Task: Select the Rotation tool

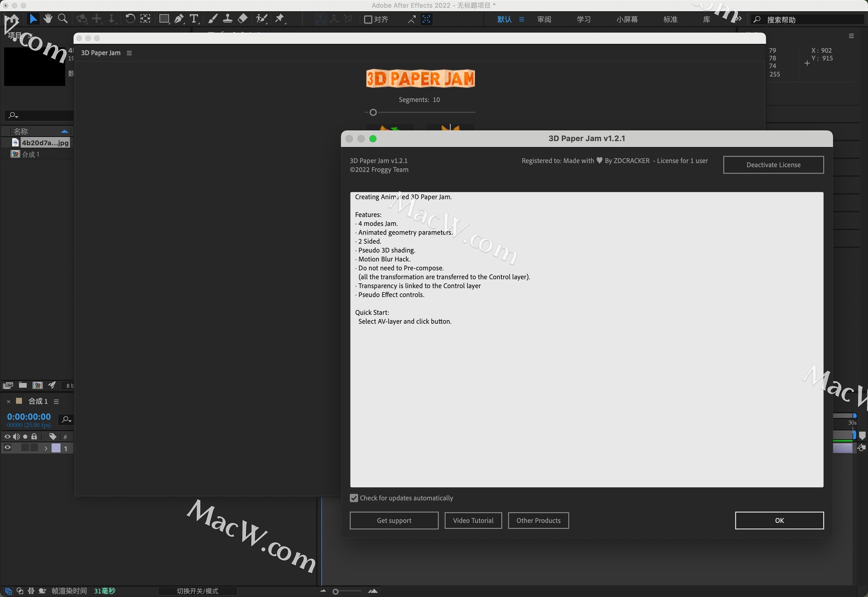Action: (130, 19)
